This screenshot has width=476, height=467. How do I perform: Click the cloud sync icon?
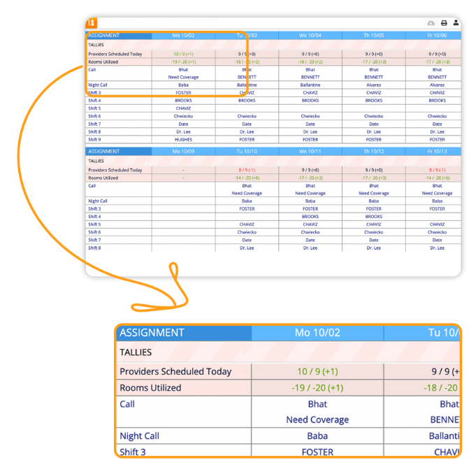pyautogui.click(x=431, y=23)
